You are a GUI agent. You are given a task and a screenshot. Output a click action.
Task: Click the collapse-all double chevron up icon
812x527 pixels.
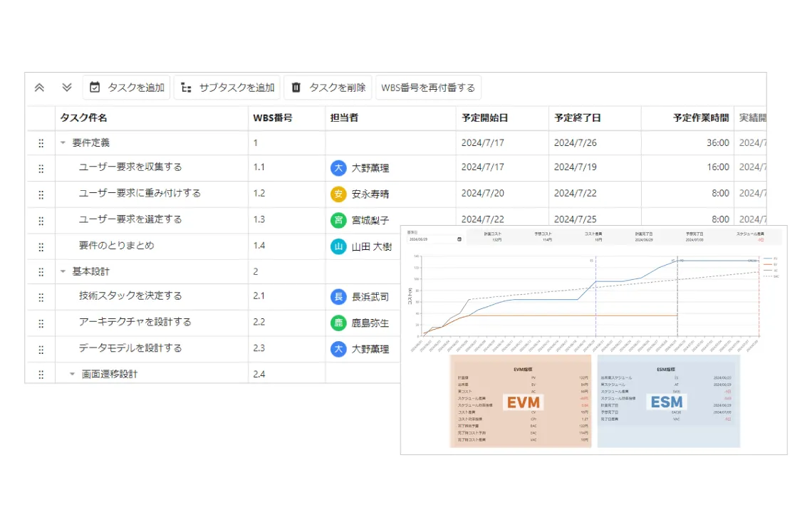[x=39, y=88]
